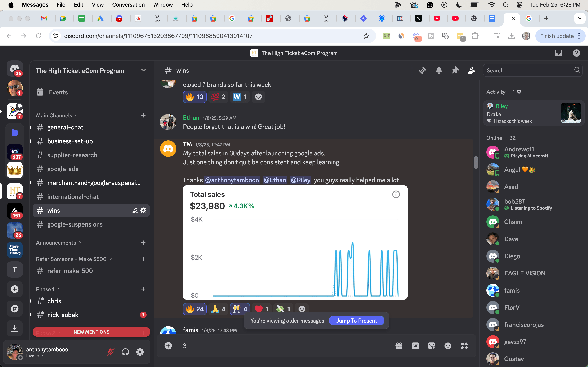Screen dimensions: 588x367
Task: Expand the Announcements category
Action: [58, 243]
